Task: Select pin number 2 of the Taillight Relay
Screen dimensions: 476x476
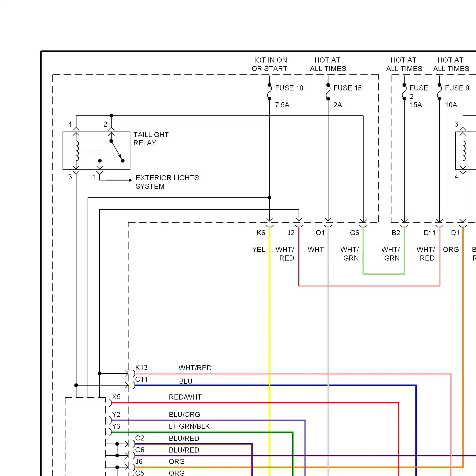Action: pyautogui.click(x=105, y=124)
